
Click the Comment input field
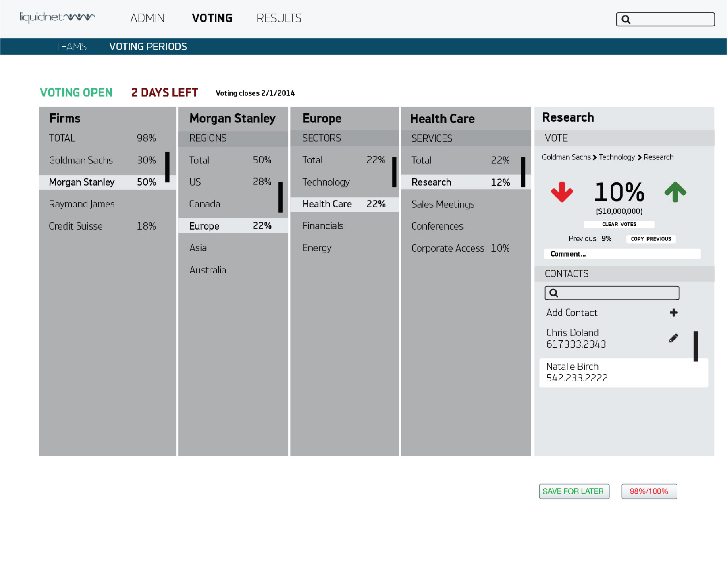point(623,254)
